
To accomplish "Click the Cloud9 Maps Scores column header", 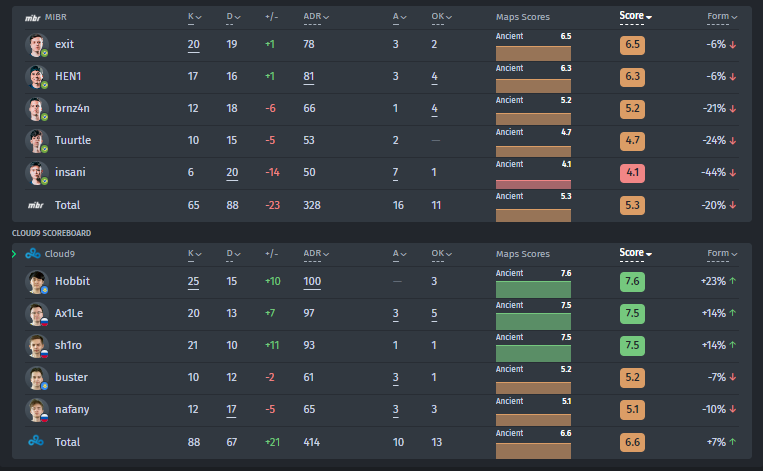I will 523,254.
